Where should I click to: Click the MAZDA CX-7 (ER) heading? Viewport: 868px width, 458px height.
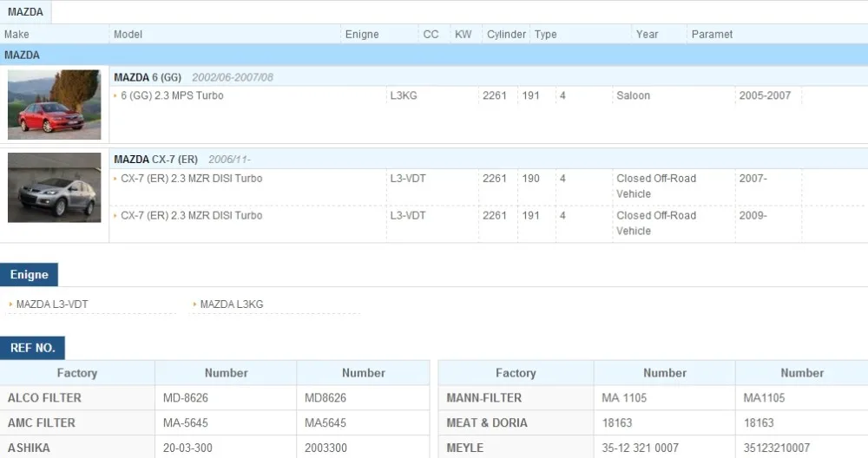(155, 160)
